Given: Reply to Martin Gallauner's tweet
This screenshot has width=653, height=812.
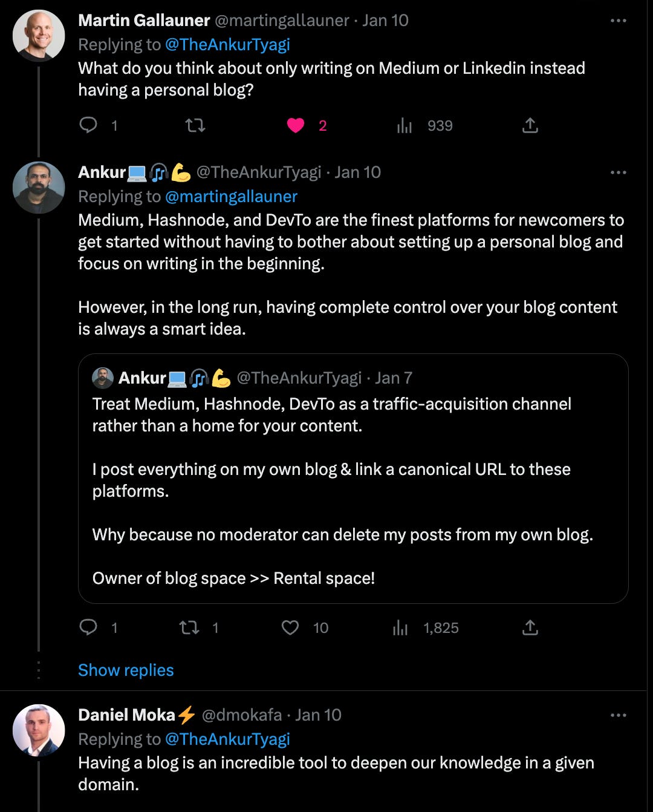Looking at the screenshot, I should click(89, 125).
